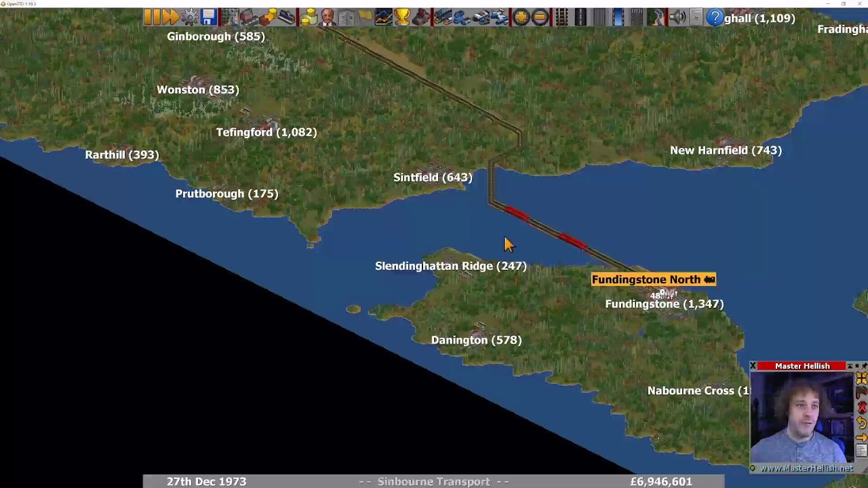Open the news message history icon

pyautogui.click(x=696, y=18)
